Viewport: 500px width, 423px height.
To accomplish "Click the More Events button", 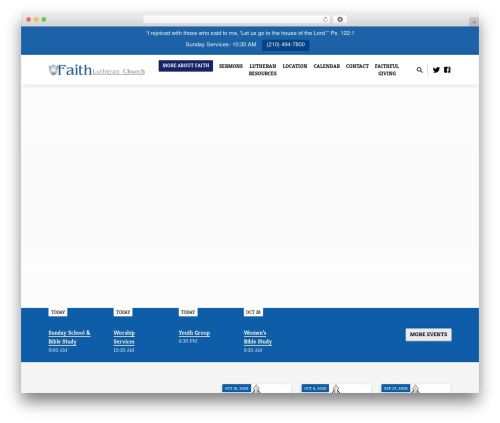I will pyautogui.click(x=429, y=334).
